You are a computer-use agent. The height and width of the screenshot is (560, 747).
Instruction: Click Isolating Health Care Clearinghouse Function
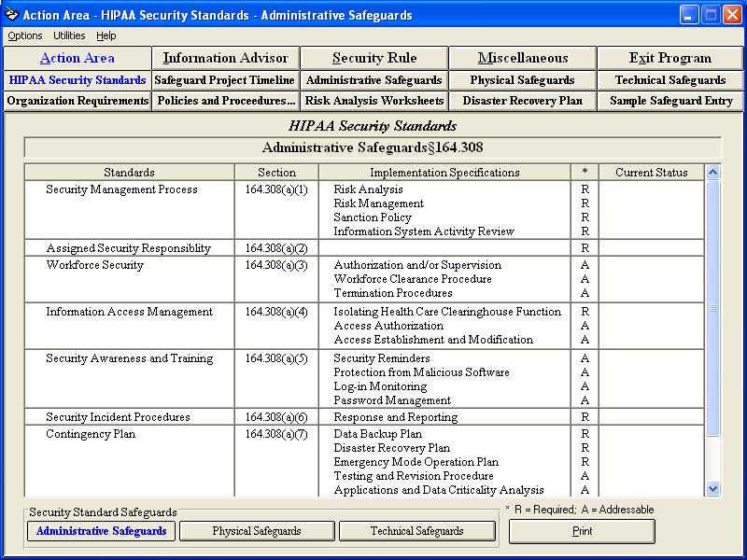(x=447, y=312)
